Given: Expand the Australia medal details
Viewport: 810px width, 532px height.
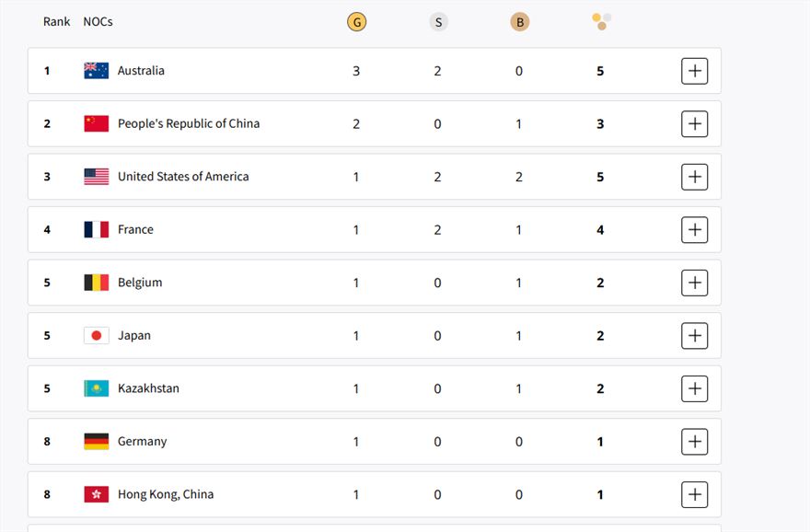Looking at the screenshot, I should [x=694, y=71].
